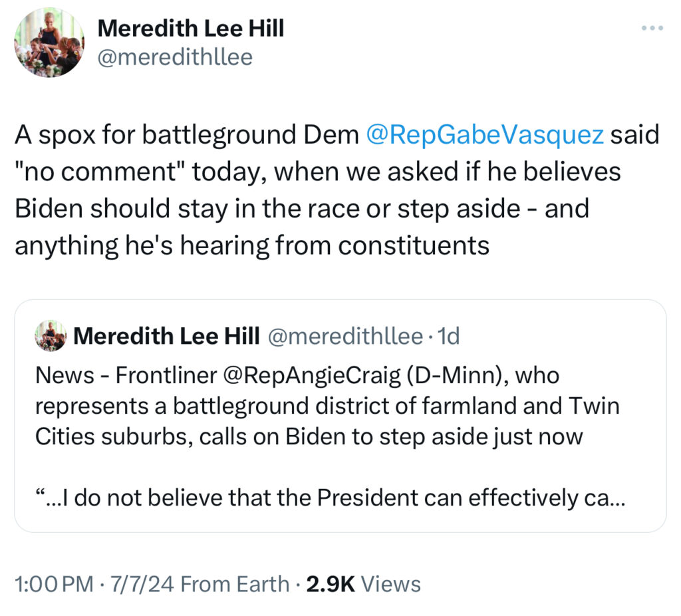Image resolution: width=681 pixels, height=616 pixels.
Task: Click the "anything he's hearing from constituents" line
Action: [x=252, y=245]
